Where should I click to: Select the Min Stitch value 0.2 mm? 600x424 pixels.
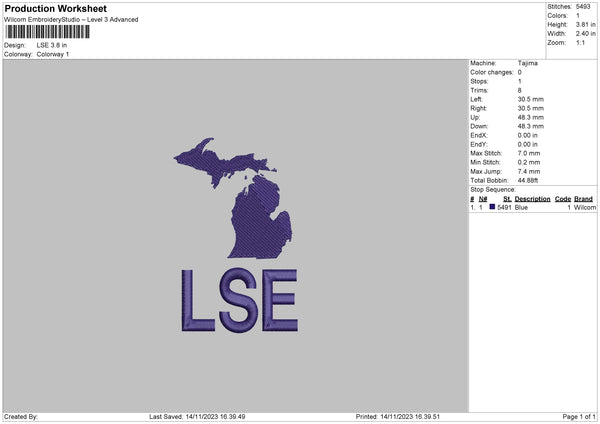coord(529,162)
